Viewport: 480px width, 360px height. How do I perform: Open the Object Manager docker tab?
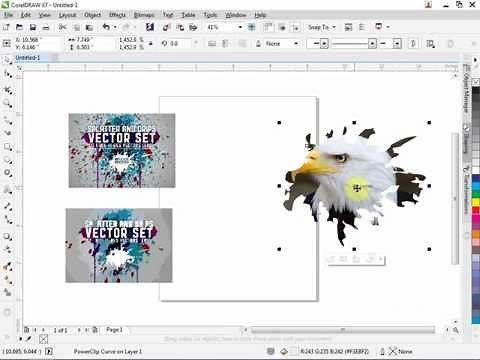coord(466,88)
